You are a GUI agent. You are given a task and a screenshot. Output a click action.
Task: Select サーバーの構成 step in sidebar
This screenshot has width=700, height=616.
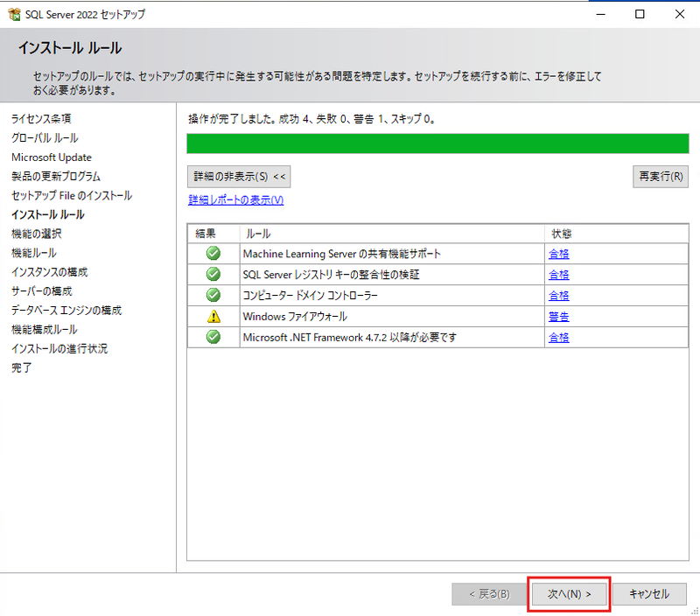(41, 291)
